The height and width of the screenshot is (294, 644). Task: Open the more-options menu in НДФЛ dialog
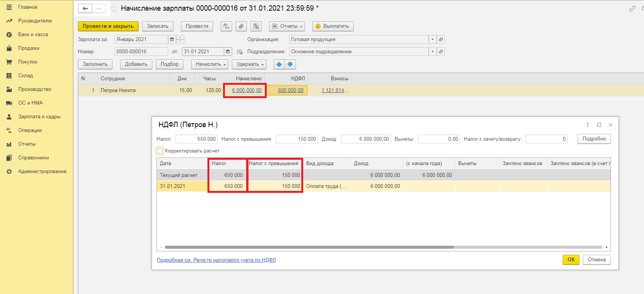coord(588,125)
